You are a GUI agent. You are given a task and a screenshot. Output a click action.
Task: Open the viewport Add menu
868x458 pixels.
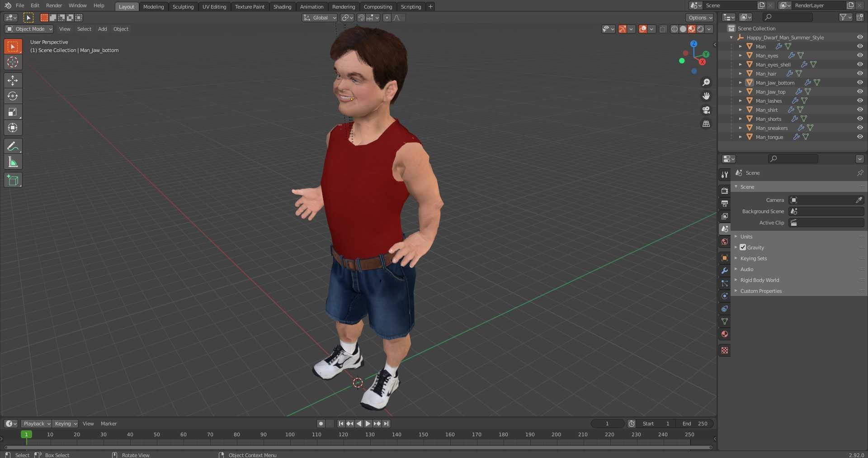coord(103,29)
